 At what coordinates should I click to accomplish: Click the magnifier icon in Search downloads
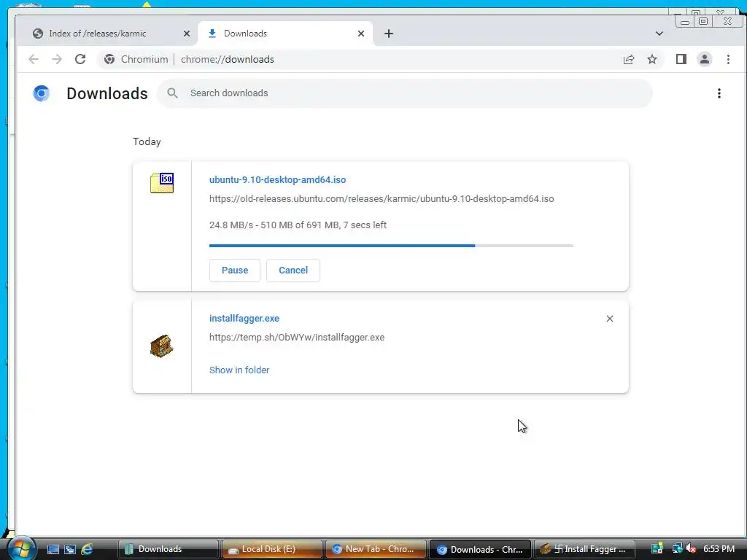pos(172,93)
